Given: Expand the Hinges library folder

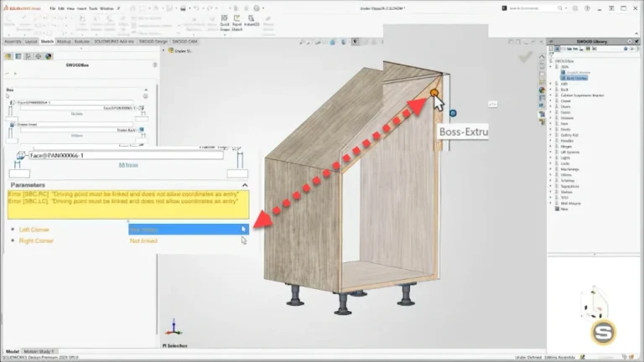Looking at the screenshot, I should point(551,147).
